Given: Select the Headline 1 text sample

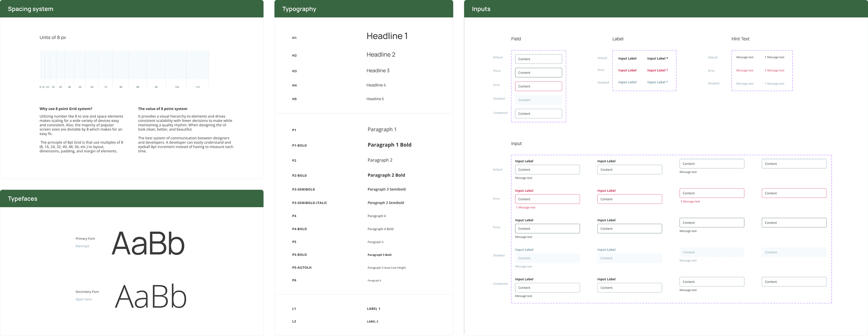Looking at the screenshot, I should tap(387, 36).
